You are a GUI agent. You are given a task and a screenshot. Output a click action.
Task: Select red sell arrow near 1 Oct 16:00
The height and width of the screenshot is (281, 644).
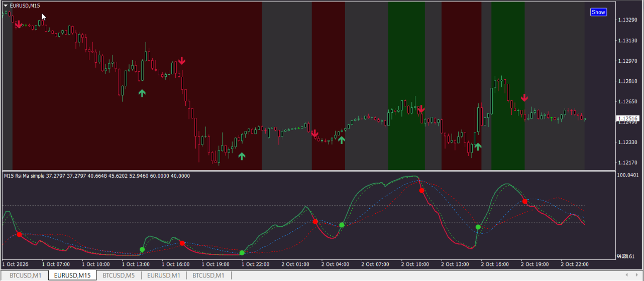182,61
